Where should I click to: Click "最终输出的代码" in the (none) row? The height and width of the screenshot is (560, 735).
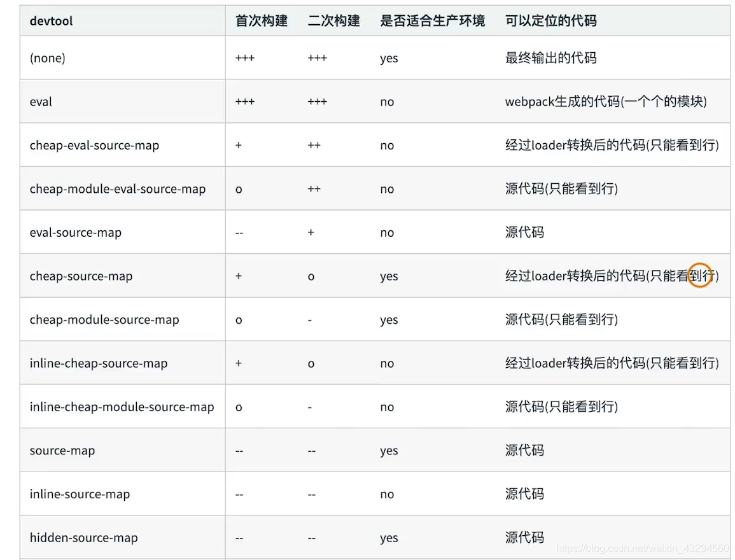(x=551, y=58)
